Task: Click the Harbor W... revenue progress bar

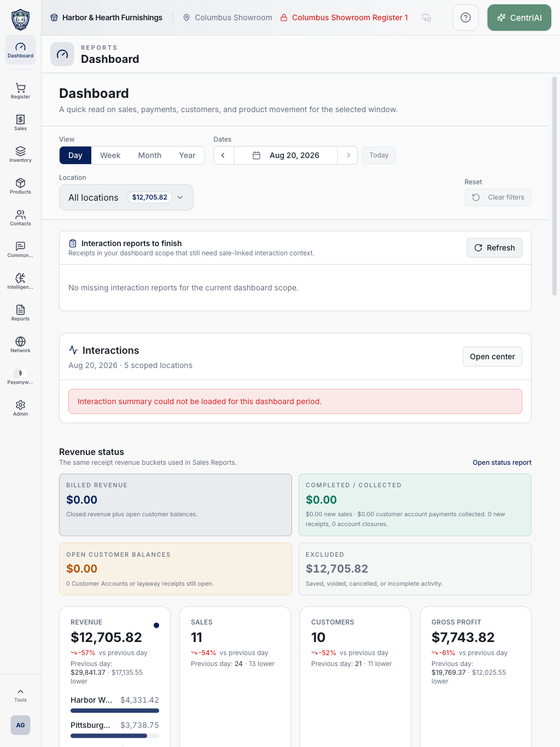Action: (x=115, y=711)
